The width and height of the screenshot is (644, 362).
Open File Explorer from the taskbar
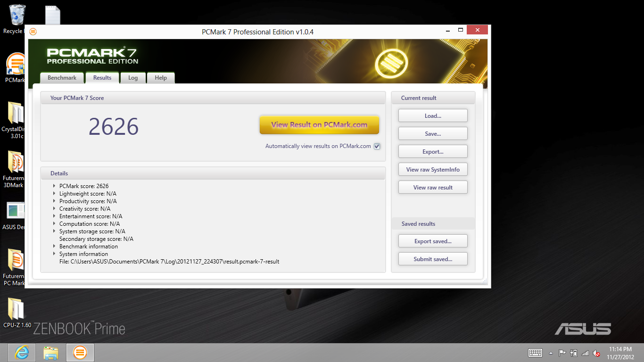click(x=50, y=353)
